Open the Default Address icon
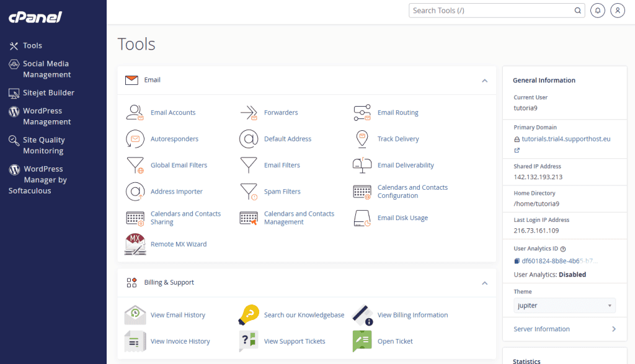635x364 pixels. click(x=249, y=139)
